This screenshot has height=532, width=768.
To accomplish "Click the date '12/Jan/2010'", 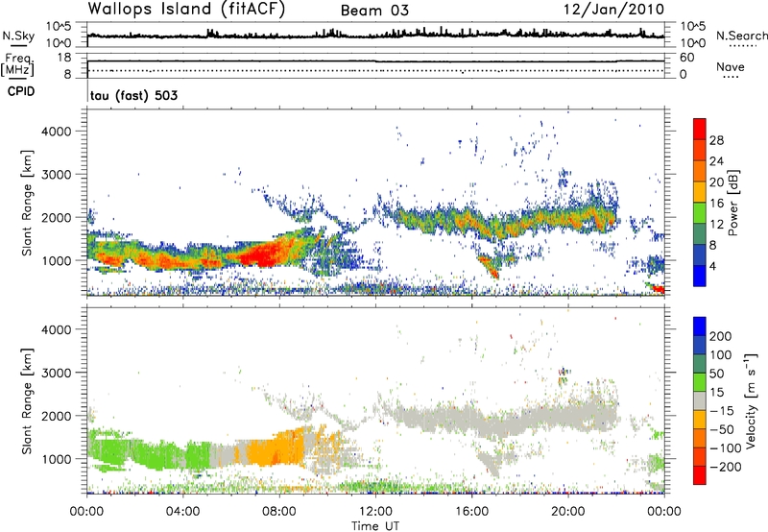I will coord(614,10).
